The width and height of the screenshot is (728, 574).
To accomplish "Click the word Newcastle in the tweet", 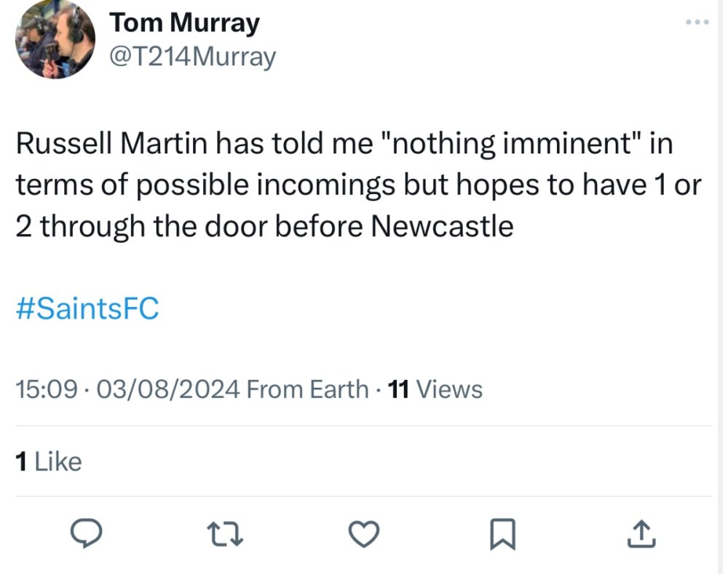I will click(x=443, y=227).
